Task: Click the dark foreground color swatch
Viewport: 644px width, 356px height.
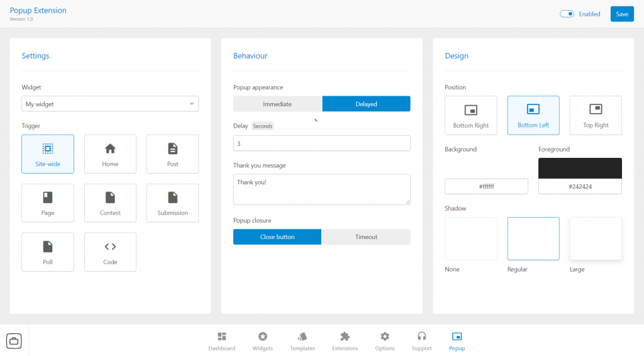Action: [580, 168]
